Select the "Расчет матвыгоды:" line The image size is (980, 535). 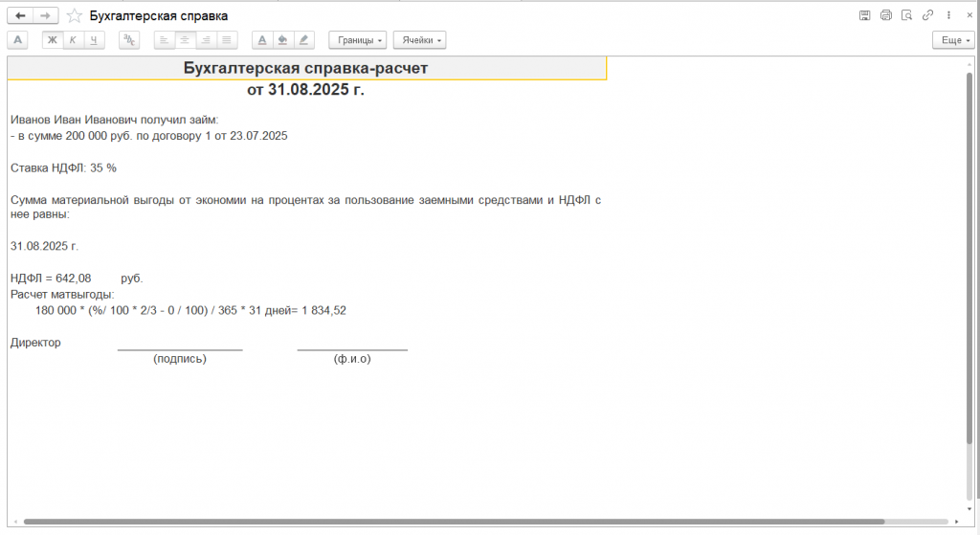click(62, 295)
